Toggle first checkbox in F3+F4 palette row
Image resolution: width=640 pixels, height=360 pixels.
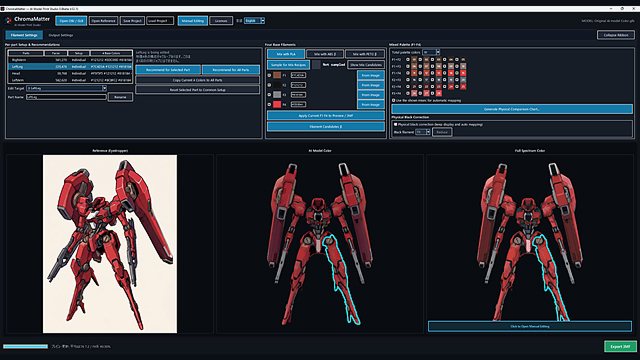point(408,93)
